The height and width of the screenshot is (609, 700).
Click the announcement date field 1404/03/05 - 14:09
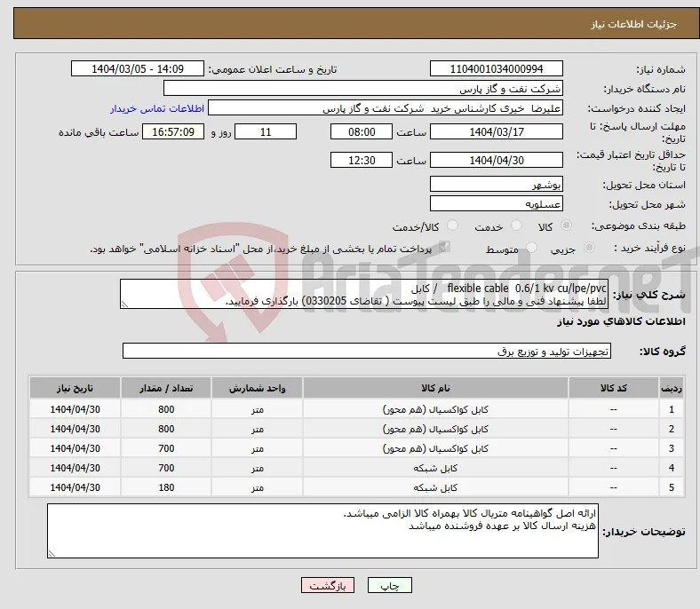coord(138,68)
